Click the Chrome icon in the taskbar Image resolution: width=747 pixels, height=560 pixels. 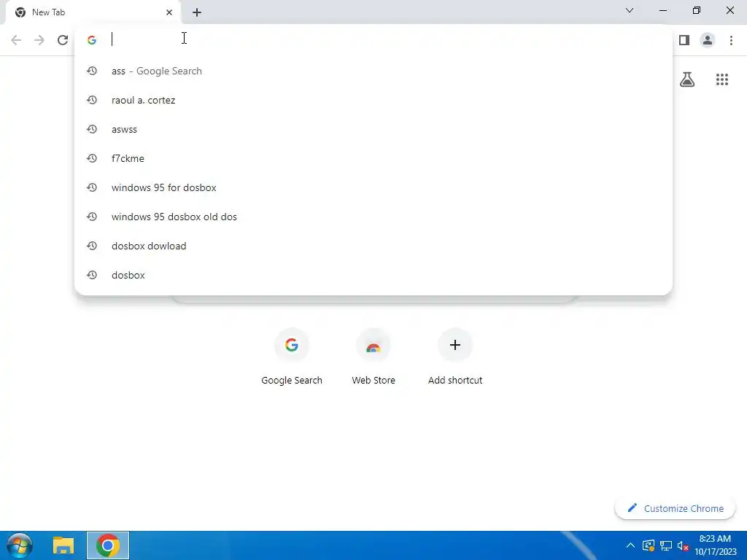(108, 545)
